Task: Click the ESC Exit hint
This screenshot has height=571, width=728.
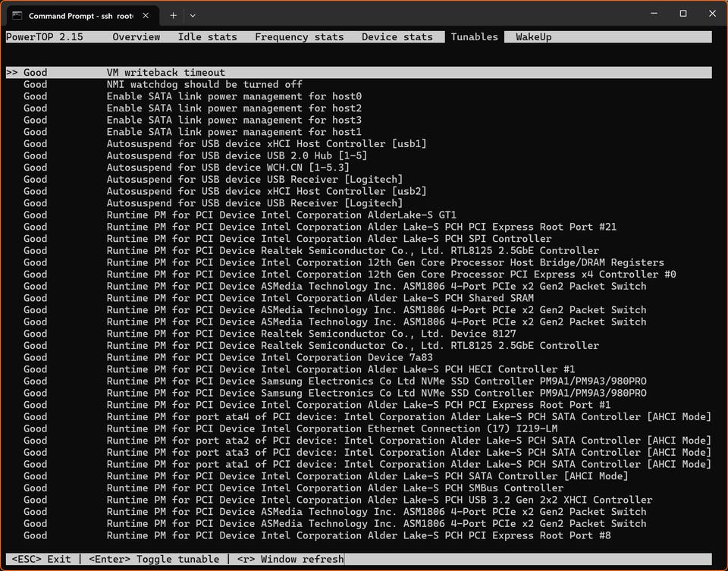Action: click(x=41, y=559)
